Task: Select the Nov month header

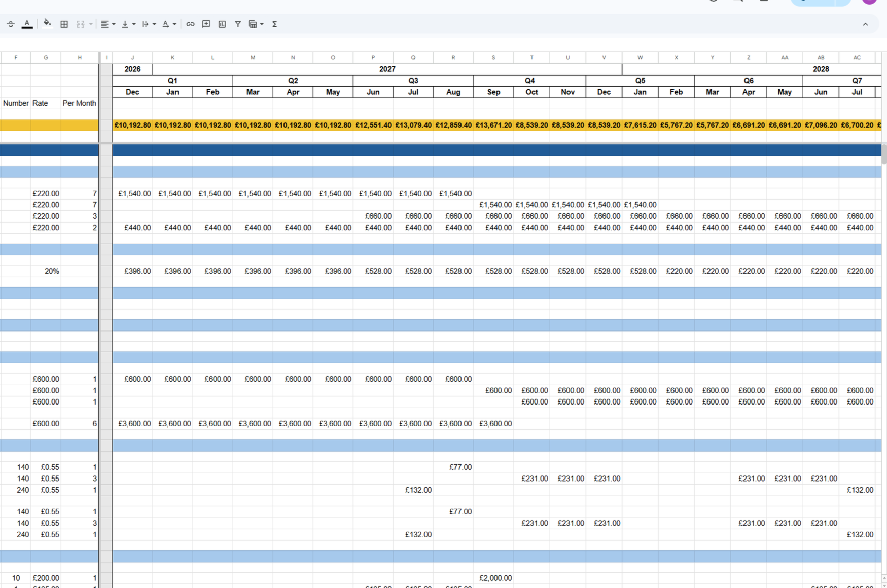Action: [x=567, y=92]
